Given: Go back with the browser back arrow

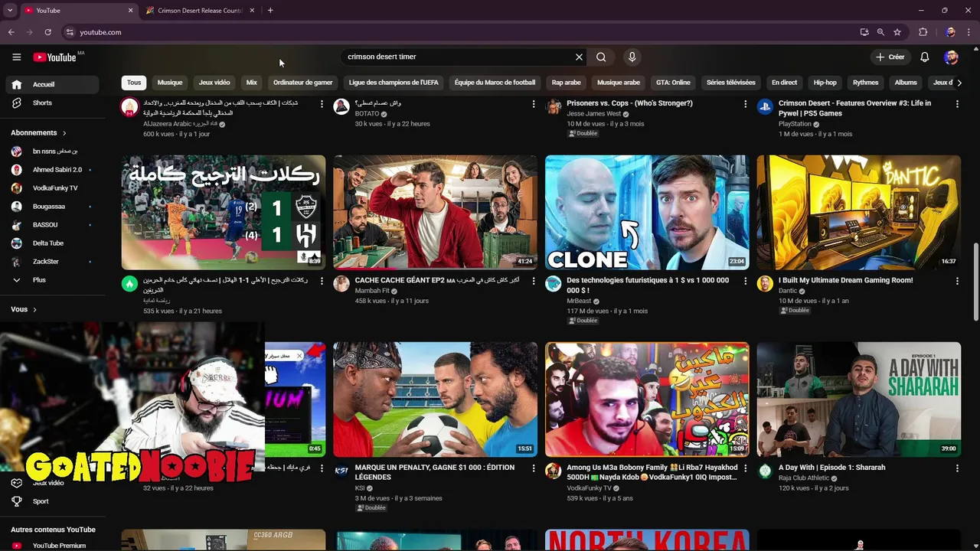Looking at the screenshot, I should (x=11, y=32).
